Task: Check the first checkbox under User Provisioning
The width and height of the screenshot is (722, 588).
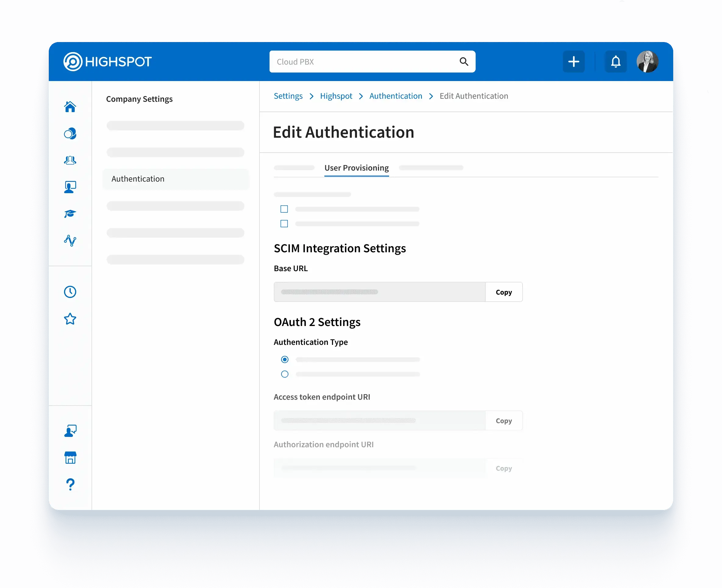Action: [x=284, y=209]
